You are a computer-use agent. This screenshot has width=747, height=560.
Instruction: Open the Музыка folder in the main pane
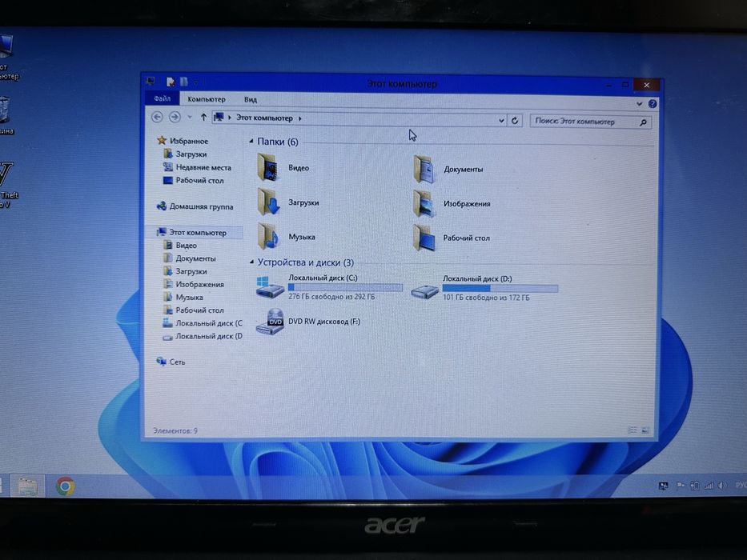286,237
